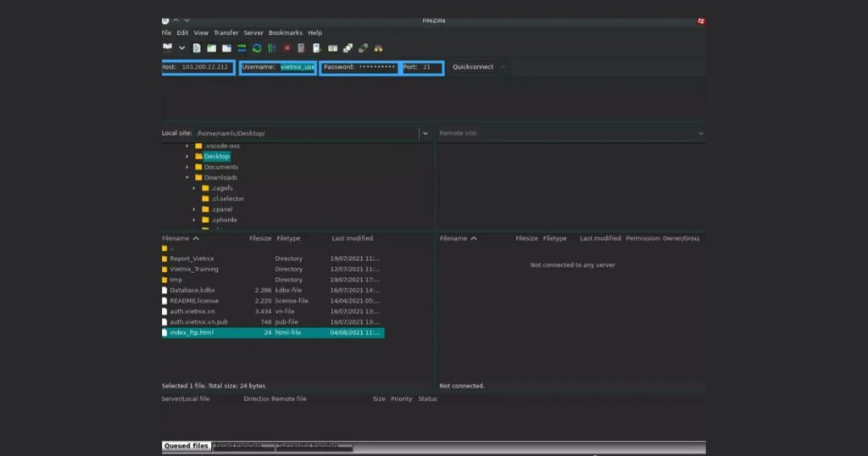The width and height of the screenshot is (868, 456).
Task: Select the README.license file
Action: 272,301
